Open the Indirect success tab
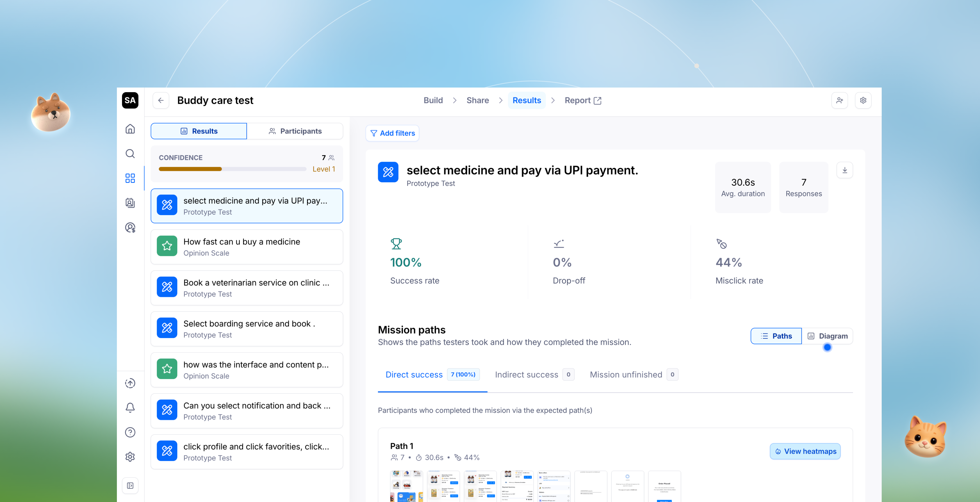This screenshot has width=980, height=502. tap(535, 374)
